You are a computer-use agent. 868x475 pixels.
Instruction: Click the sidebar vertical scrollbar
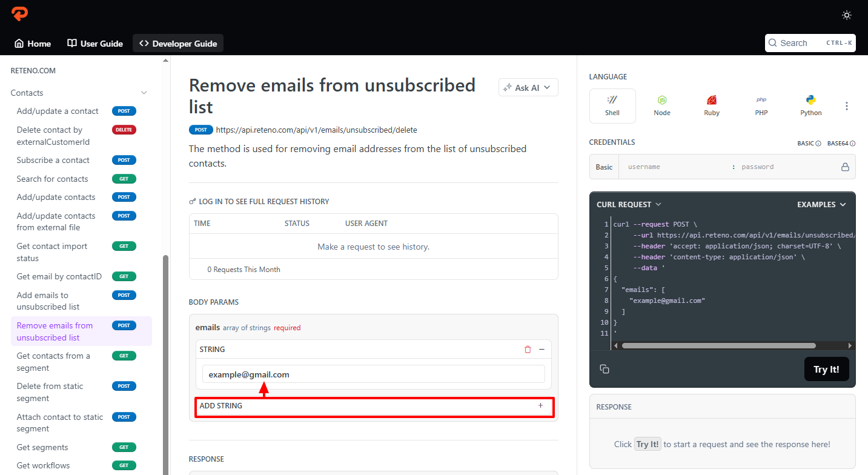(166, 365)
